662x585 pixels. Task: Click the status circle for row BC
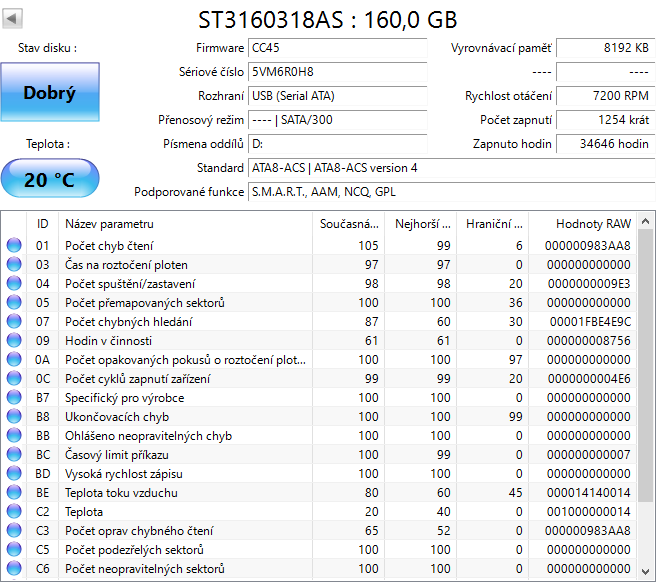(14, 454)
